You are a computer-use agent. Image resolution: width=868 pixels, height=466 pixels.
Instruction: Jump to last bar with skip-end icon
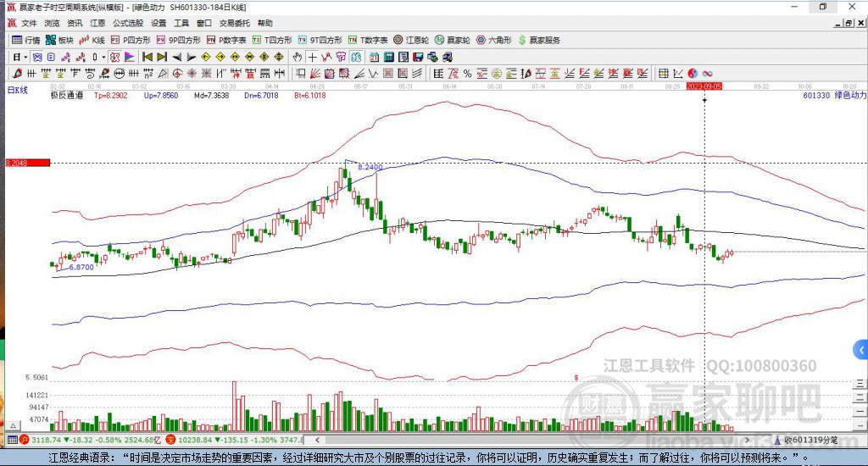click(162, 57)
